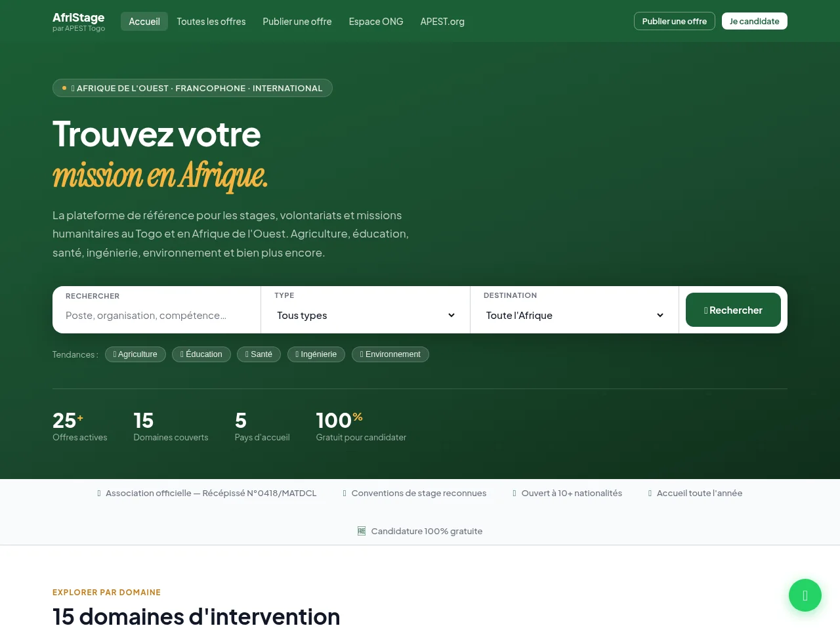Screen dimensions: 840x630
Task: Click the 'EXPLORER PAR DOMAINE' label
Action: [107, 592]
